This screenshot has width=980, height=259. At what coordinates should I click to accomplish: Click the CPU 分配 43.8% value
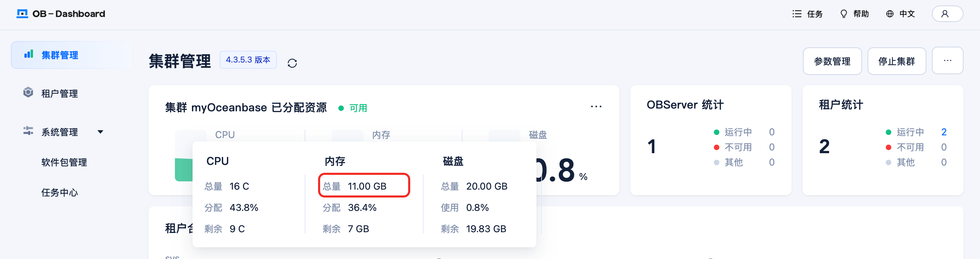(x=244, y=207)
